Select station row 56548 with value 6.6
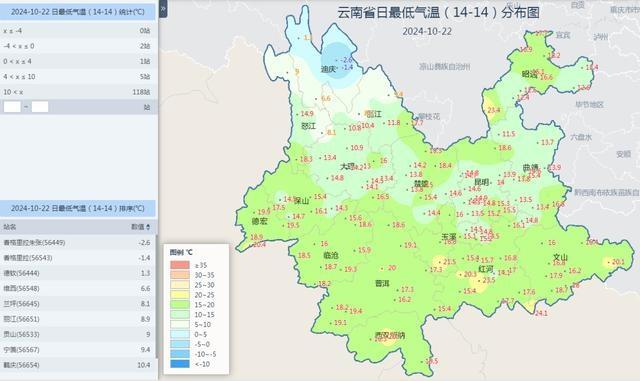Screen dimensions: 640x381 point(78,288)
